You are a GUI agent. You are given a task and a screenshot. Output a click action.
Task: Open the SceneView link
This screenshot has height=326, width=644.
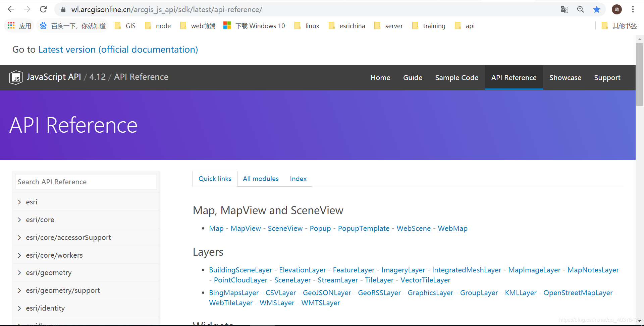pos(285,229)
